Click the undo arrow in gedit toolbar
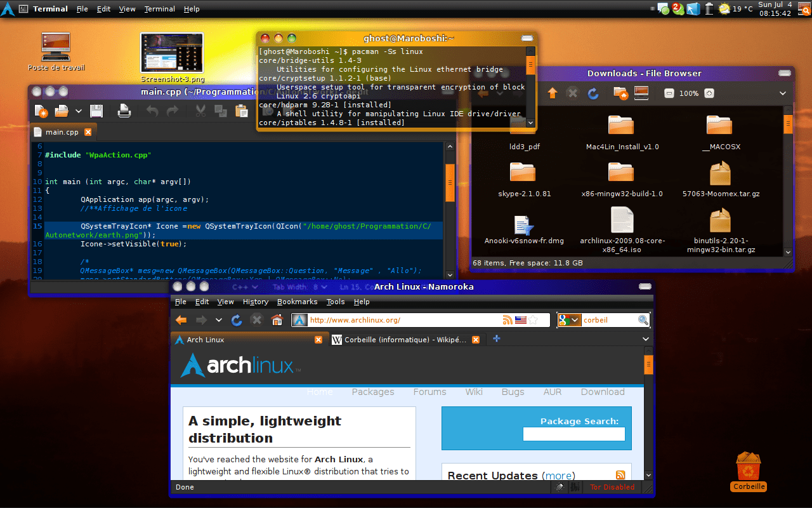The width and height of the screenshot is (812, 508). point(152,111)
